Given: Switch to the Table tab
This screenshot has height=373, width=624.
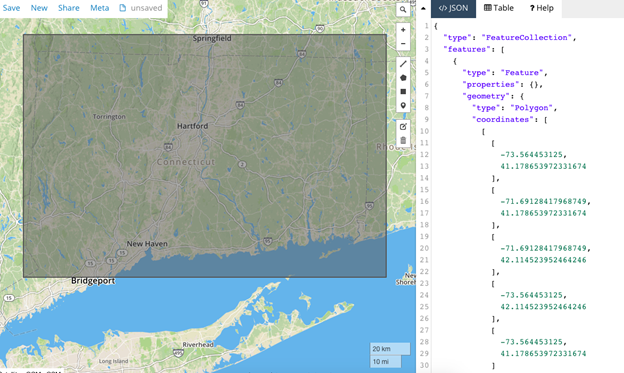Looking at the screenshot, I should click(x=499, y=8).
